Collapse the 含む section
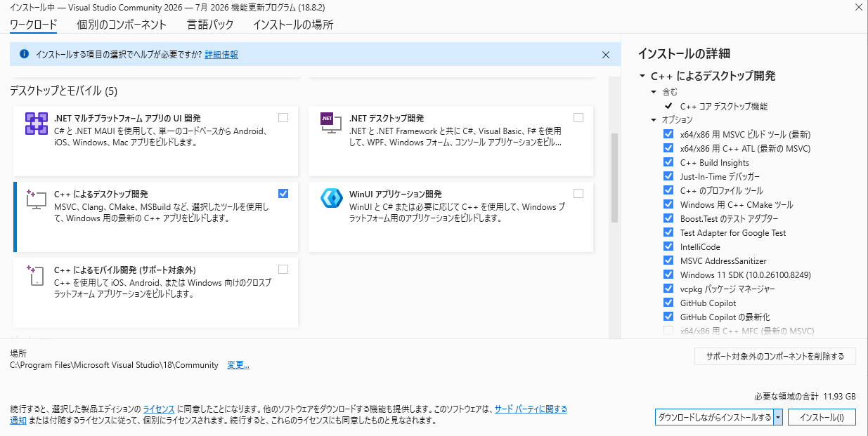 coord(655,92)
